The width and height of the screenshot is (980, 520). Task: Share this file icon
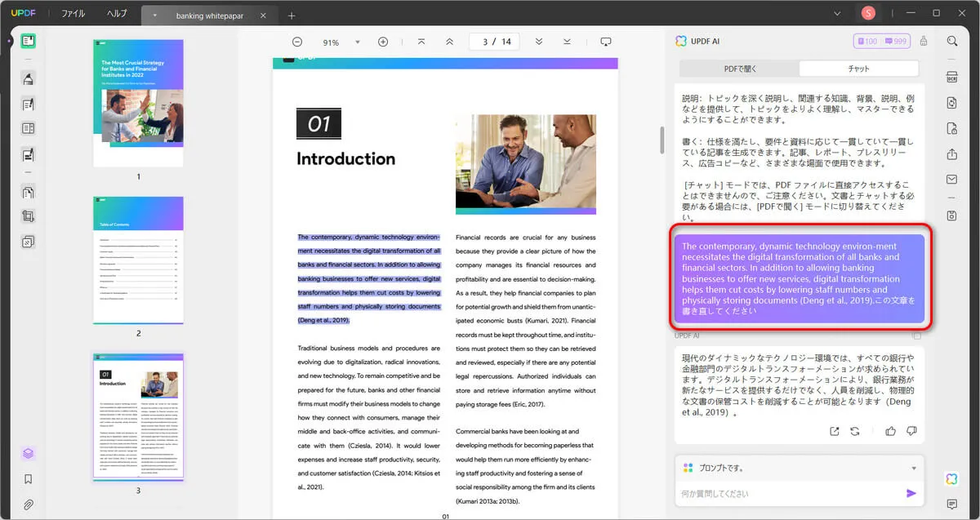coord(952,153)
